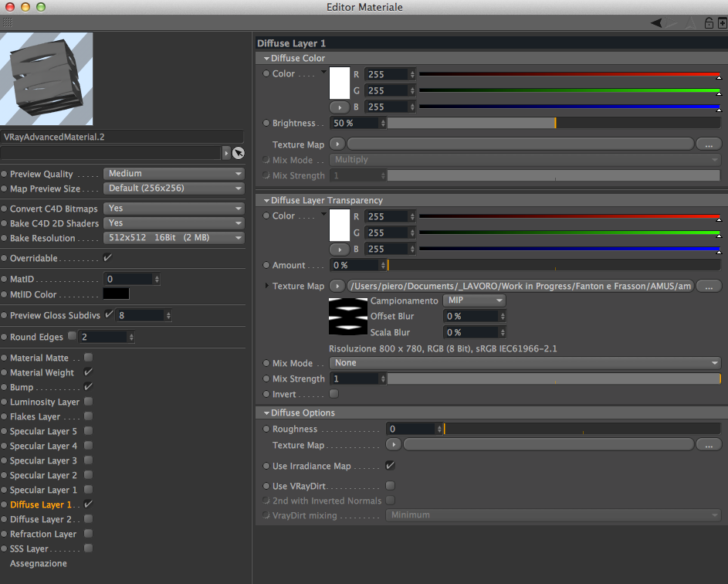Screen dimensions: 728x584
Task: Open Preview Quality Medium dropdown
Action: 174,174
